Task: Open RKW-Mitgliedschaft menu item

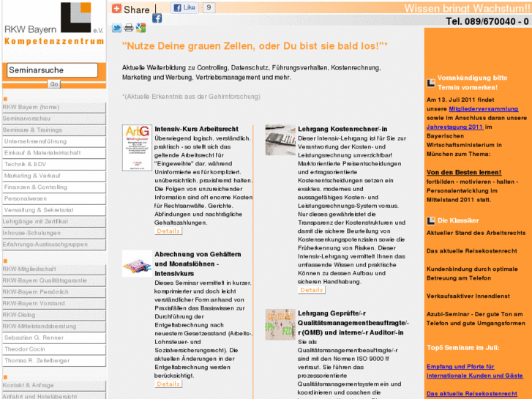Action: (x=54, y=269)
